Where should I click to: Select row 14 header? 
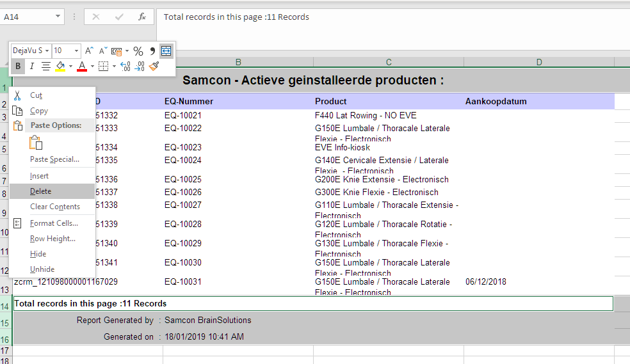5,304
